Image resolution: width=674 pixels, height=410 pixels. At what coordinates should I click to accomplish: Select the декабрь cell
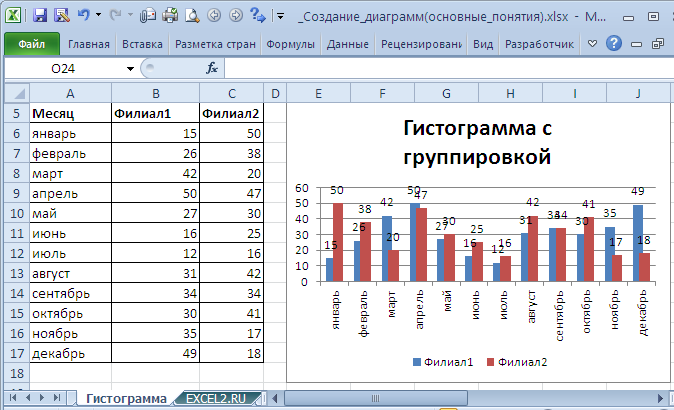coord(70,353)
